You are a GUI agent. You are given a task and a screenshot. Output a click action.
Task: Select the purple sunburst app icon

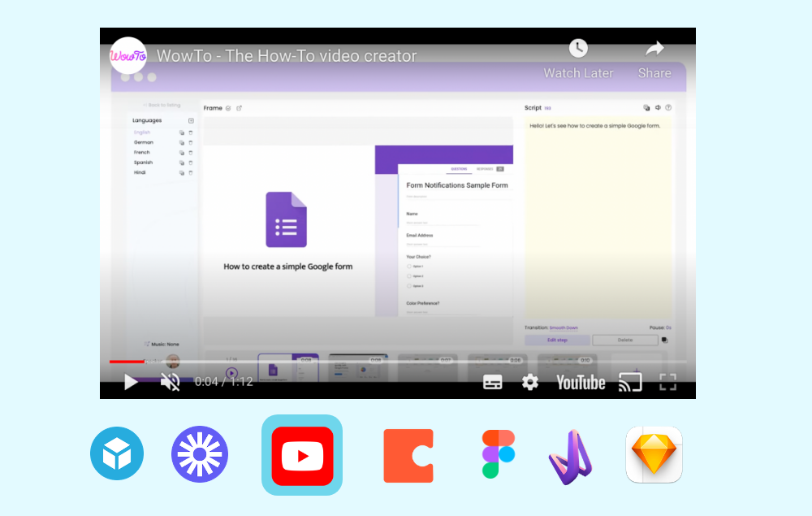200,453
